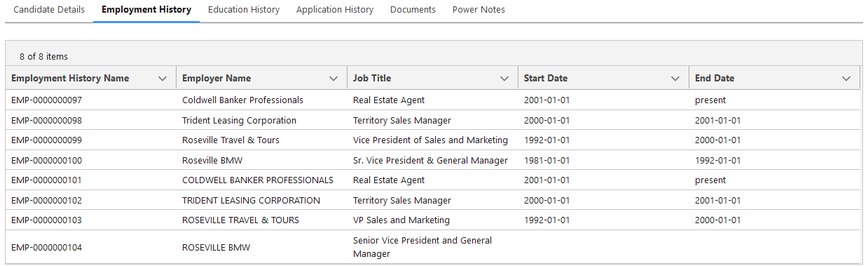The height and width of the screenshot is (266, 868).
Task: Select record EMP-0000000101
Action: (x=47, y=180)
